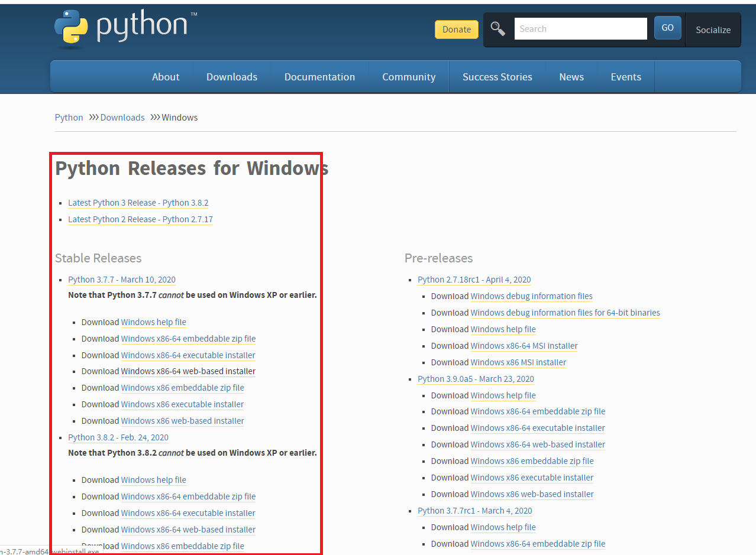Screen dimensions: 756x555
Task: Download Windows help file for Python 3.7.7rc1
Action: point(503,527)
